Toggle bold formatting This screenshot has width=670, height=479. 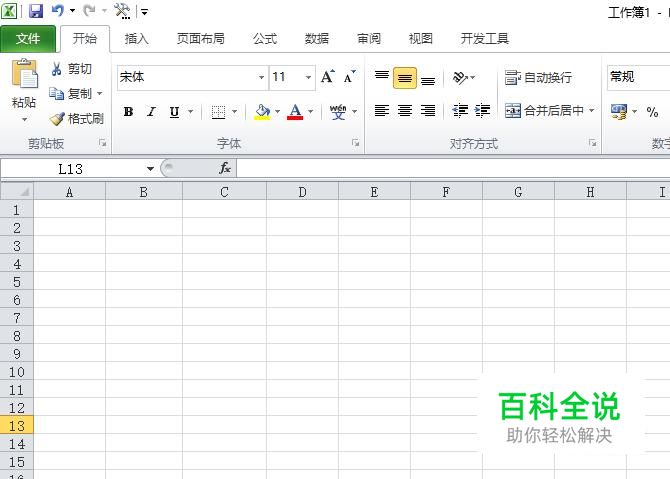click(128, 112)
